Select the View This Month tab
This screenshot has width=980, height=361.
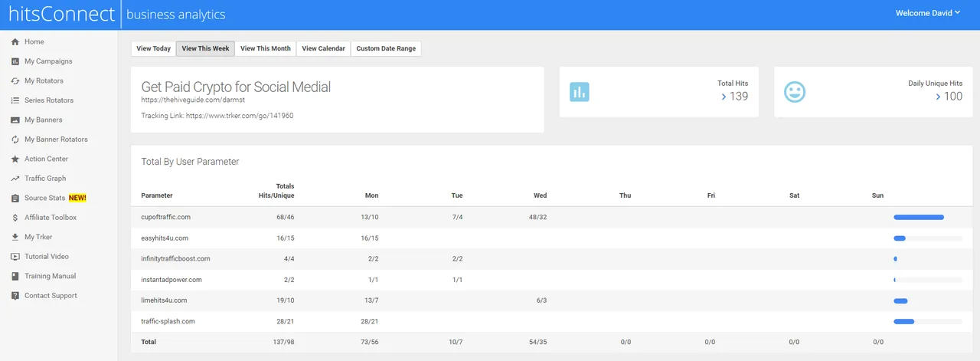pos(265,48)
